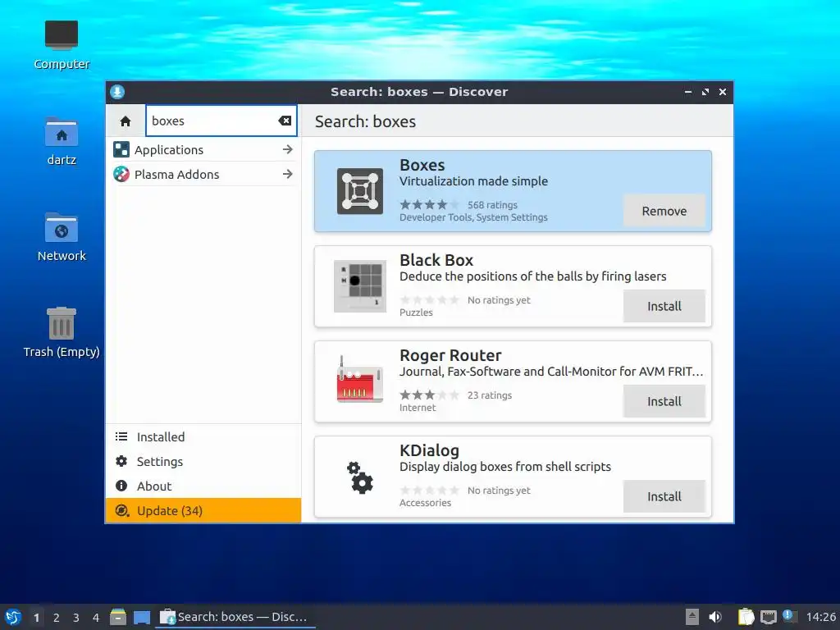The width and height of the screenshot is (840, 630).
Task: Click the 14:26 clock
Action: 820,617
